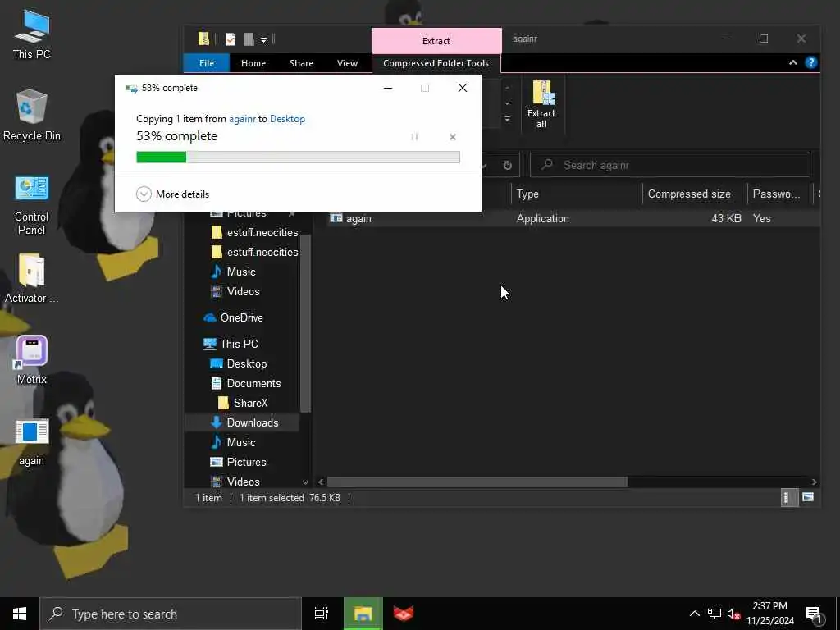Viewport: 840px width, 630px height.
Task: Click File Explorer taskbar icon
Action: tap(363, 614)
